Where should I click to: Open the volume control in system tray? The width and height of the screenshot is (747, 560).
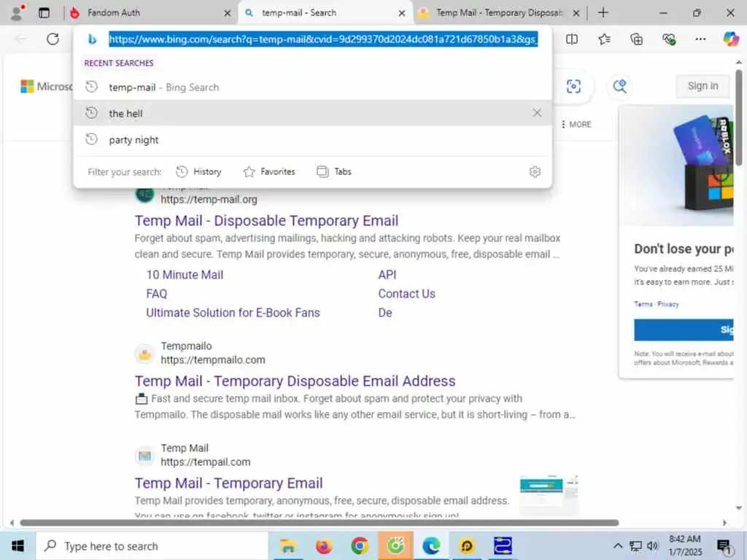(x=652, y=546)
